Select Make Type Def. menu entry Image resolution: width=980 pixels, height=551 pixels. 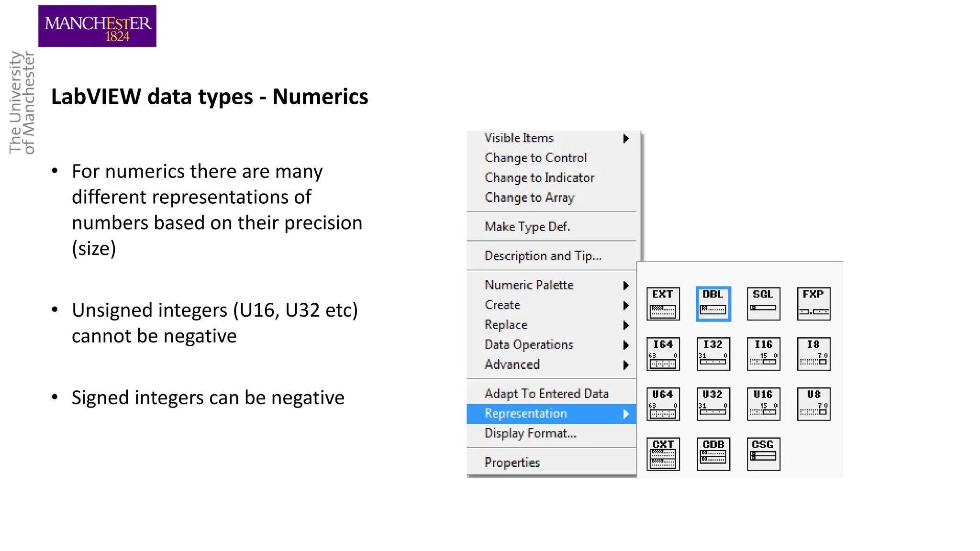click(x=552, y=227)
